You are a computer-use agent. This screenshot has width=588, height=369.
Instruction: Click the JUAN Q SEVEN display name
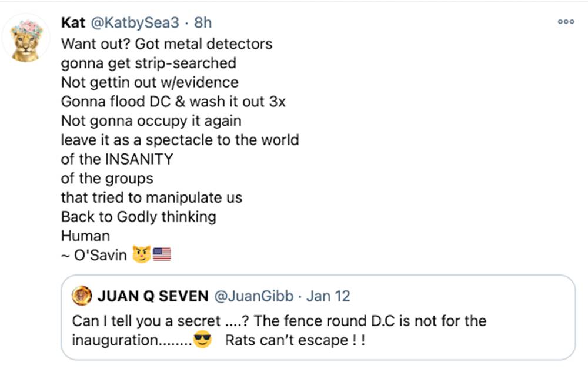pos(152,297)
